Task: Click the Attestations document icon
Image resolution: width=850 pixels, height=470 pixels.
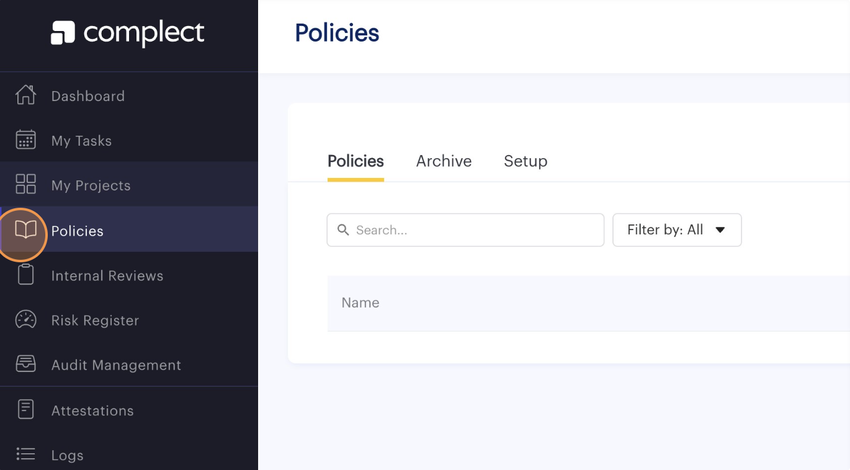Action: click(26, 410)
